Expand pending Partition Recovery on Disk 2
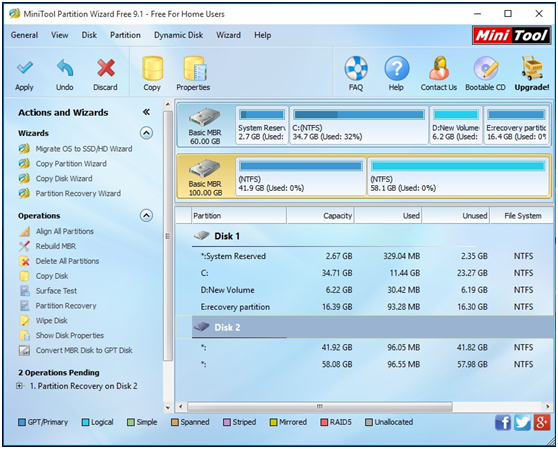 coord(20,386)
